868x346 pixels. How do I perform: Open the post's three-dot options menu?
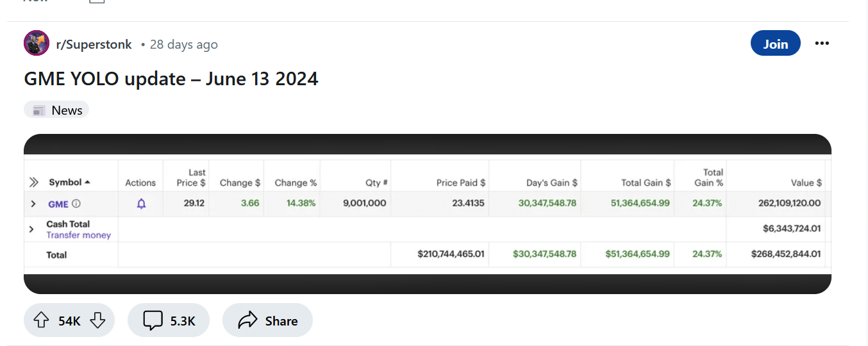coord(822,44)
